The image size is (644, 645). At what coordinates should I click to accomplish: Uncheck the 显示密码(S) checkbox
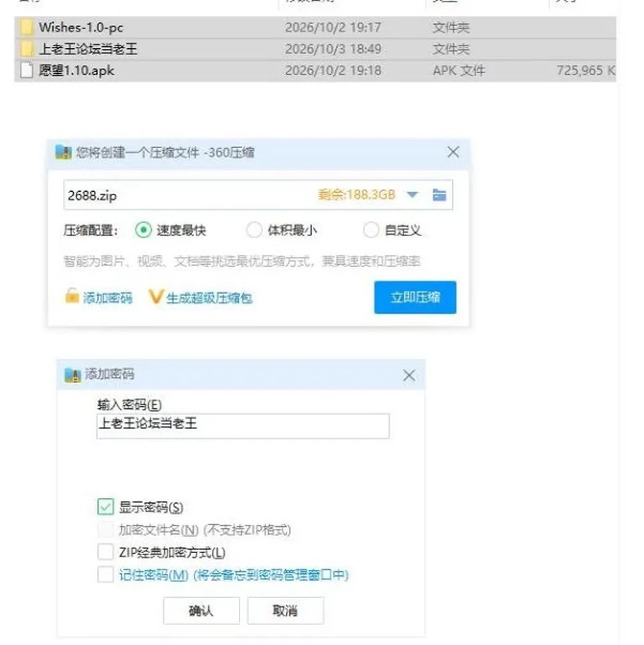click(105, 507)
